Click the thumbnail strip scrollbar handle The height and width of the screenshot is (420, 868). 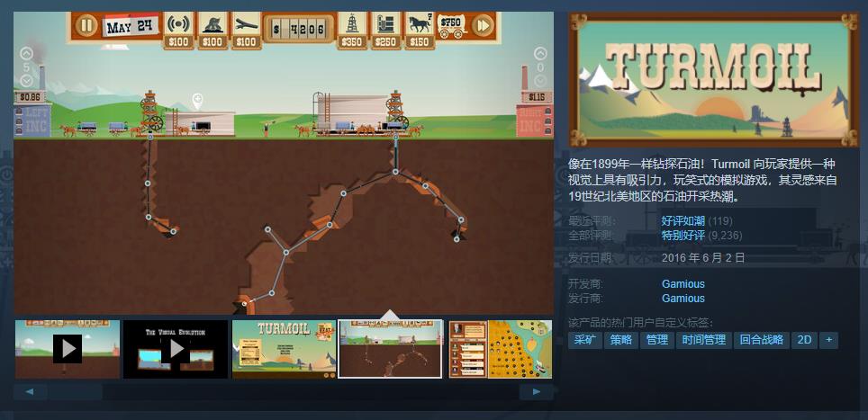tap(74, 392)
